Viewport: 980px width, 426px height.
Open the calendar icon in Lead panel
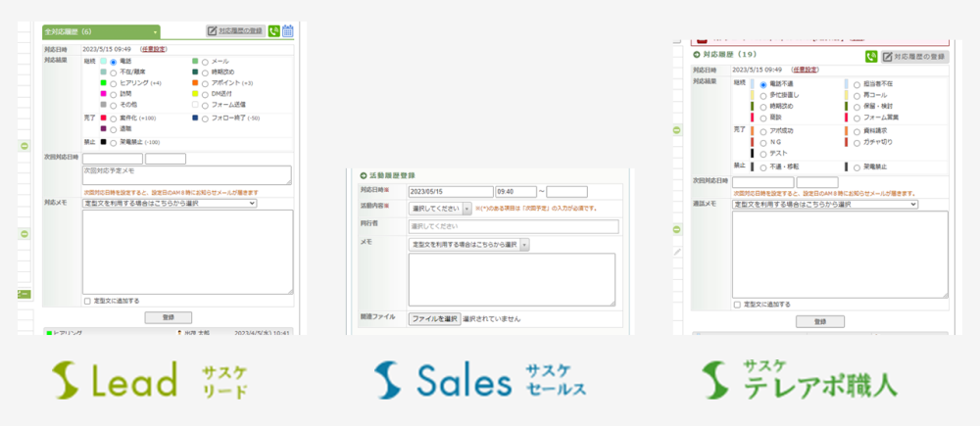coord(288,31)
